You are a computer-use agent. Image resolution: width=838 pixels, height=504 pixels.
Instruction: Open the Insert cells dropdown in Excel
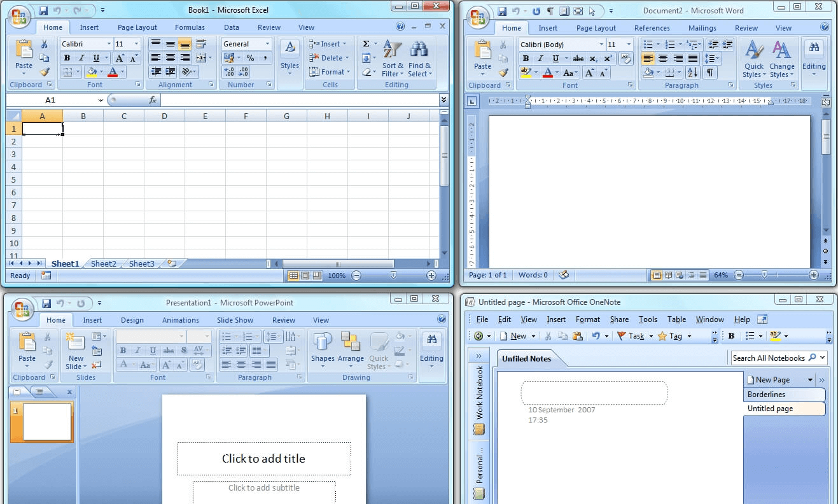coord(344,44)
